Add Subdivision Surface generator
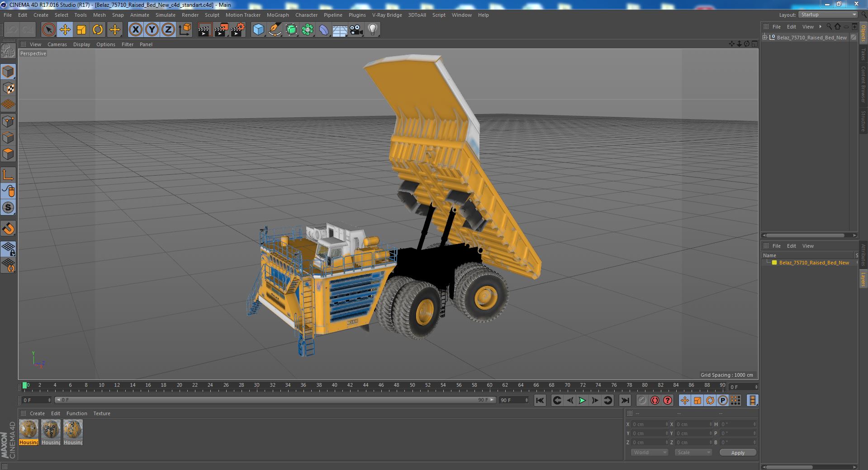Viewport: 868px width, 470px height. pos(291,30)
